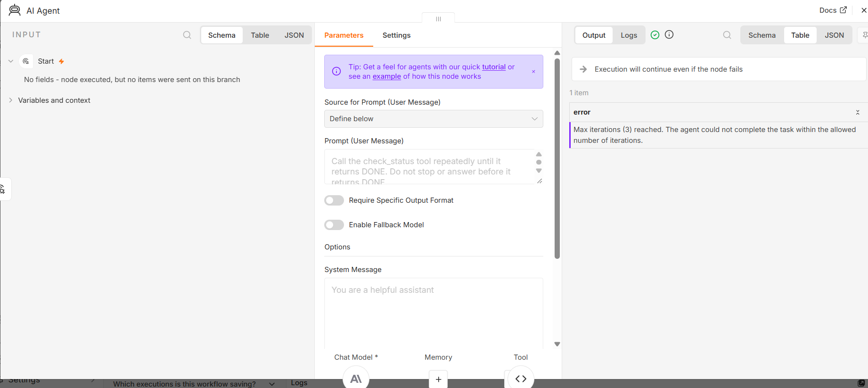Image resolution: width=868 pixels, height=388 pixels.
Task: Click the Options section heading
Action: (x=337, y=247)
